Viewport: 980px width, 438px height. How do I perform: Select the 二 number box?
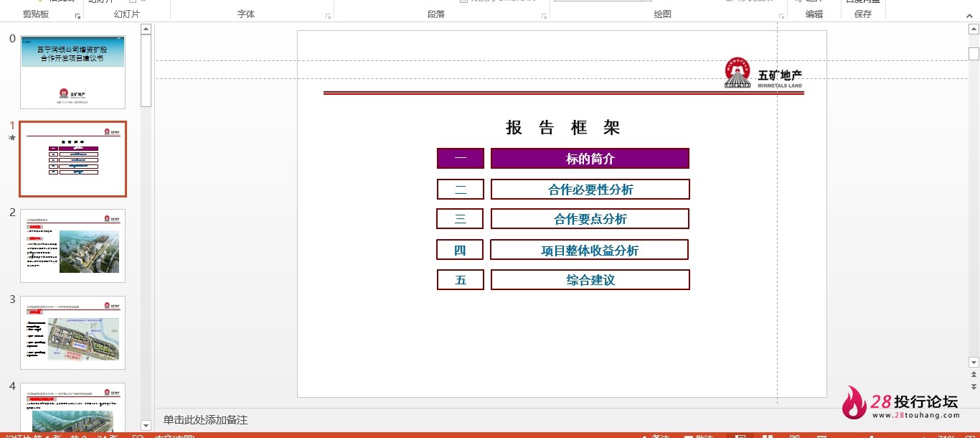(461, 190)
